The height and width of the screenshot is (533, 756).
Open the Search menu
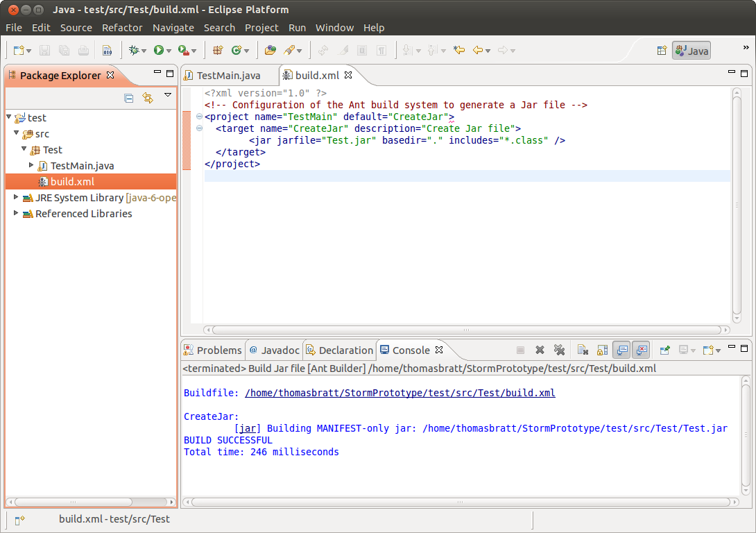click(219, 28)
